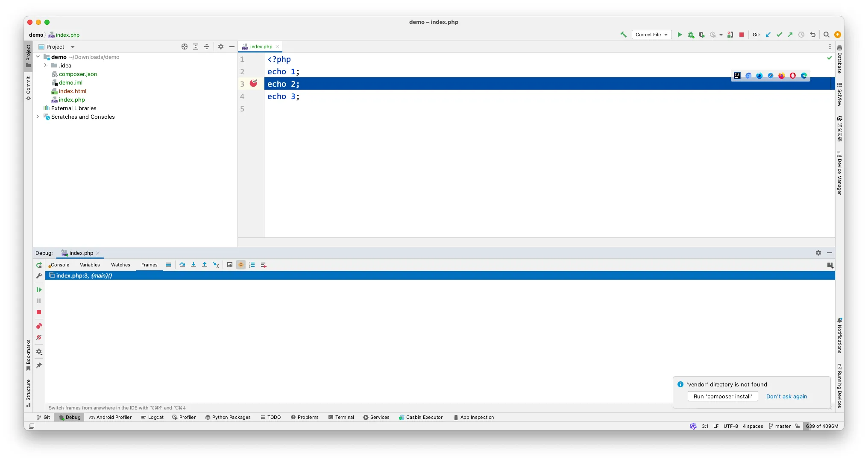Click the Step Out arrow icon
This screenshot has width=868, height=462.
point(205,265)
